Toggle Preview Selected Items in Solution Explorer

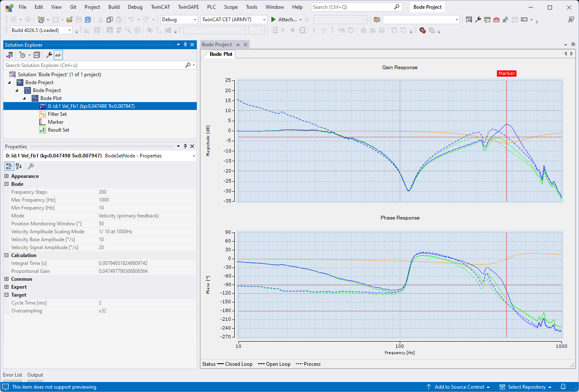58,55
